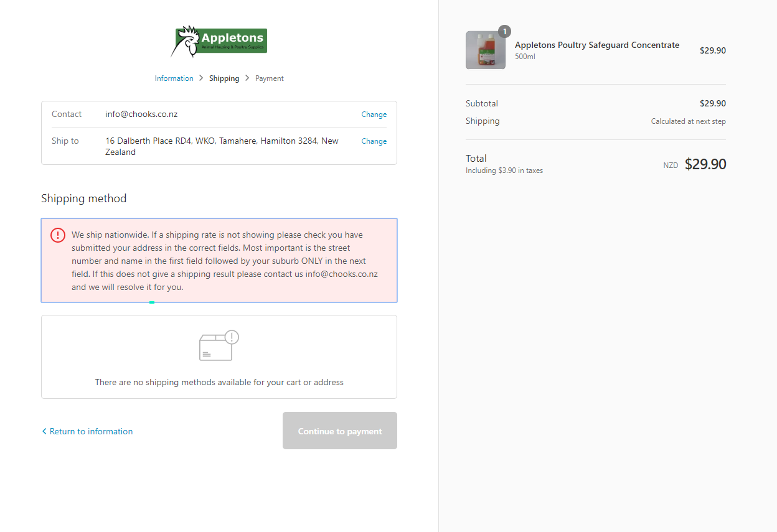The image size is (777, 532).
Task: Click the red warning exclamation icon
Action: coord(58,235)
